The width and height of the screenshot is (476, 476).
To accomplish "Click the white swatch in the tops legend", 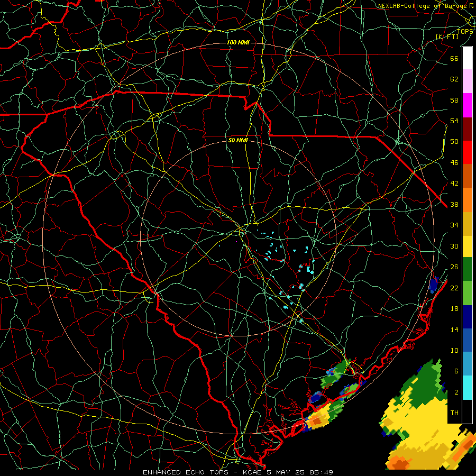I will pos(467,58).
